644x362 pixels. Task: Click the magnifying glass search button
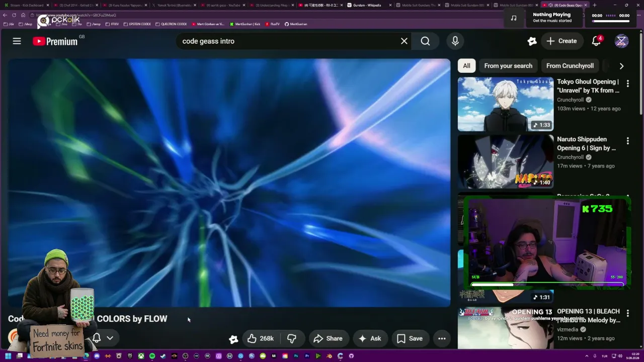[426, 41]
